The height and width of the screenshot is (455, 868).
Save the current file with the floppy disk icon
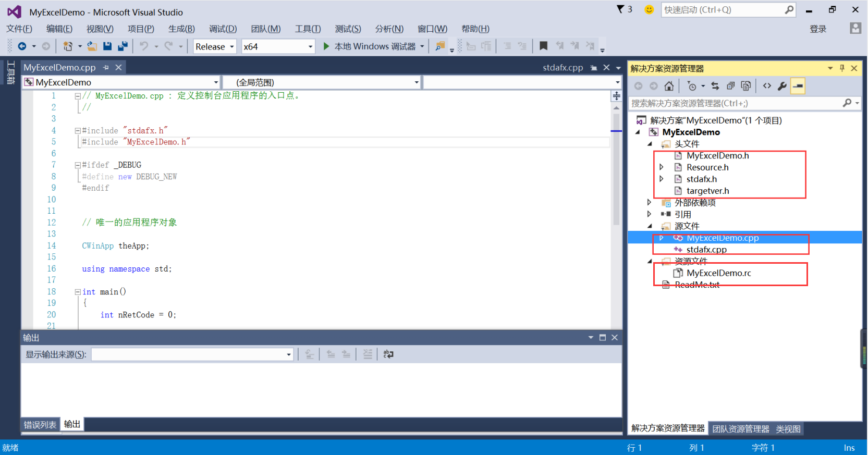coord(107,46)
